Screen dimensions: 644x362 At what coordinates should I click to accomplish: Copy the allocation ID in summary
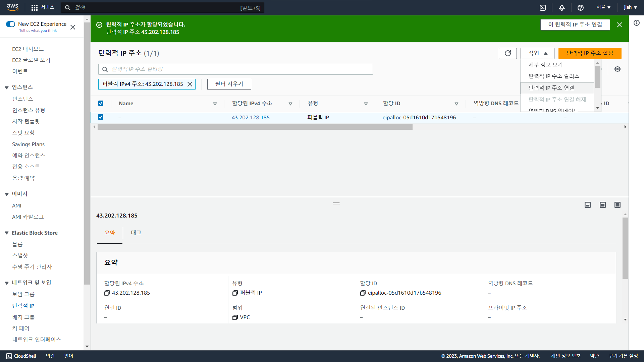(363, 293)
